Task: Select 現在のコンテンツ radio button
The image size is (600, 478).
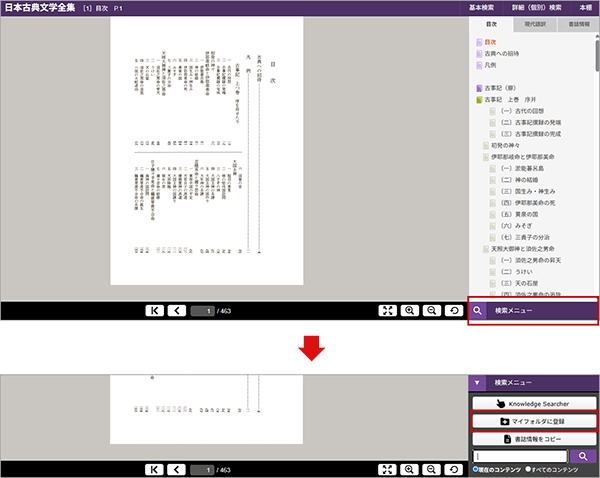Action: [475, 469]
